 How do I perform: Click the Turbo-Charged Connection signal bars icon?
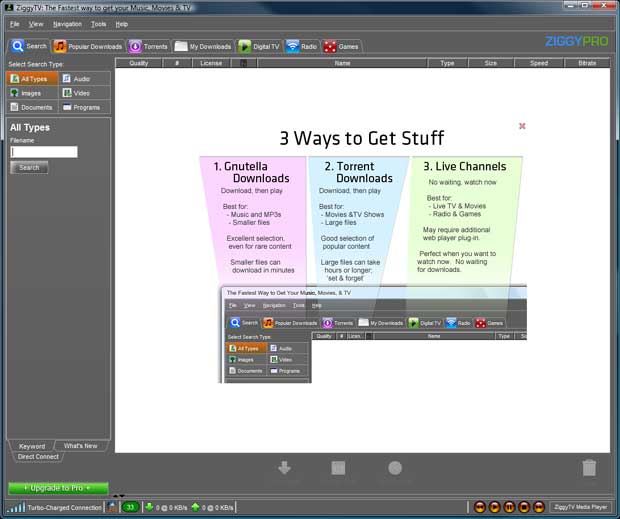point(17,507)
